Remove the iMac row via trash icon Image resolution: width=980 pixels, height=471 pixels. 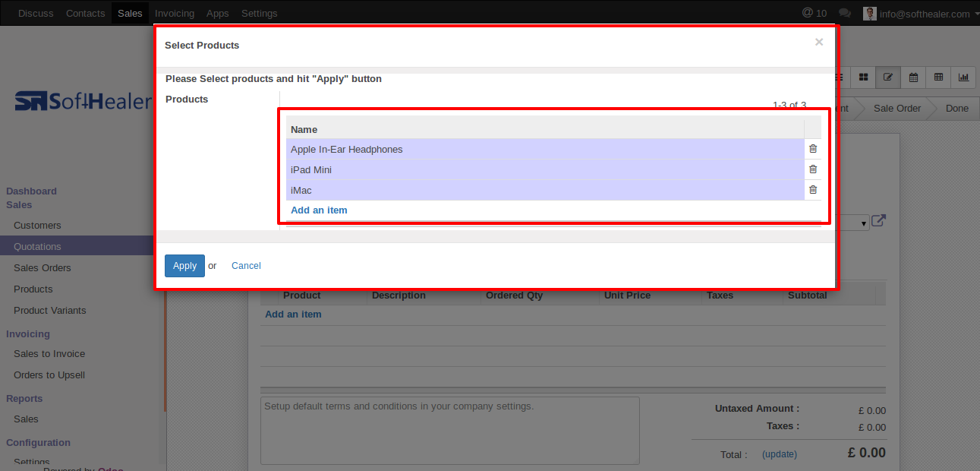coord(813,190)
